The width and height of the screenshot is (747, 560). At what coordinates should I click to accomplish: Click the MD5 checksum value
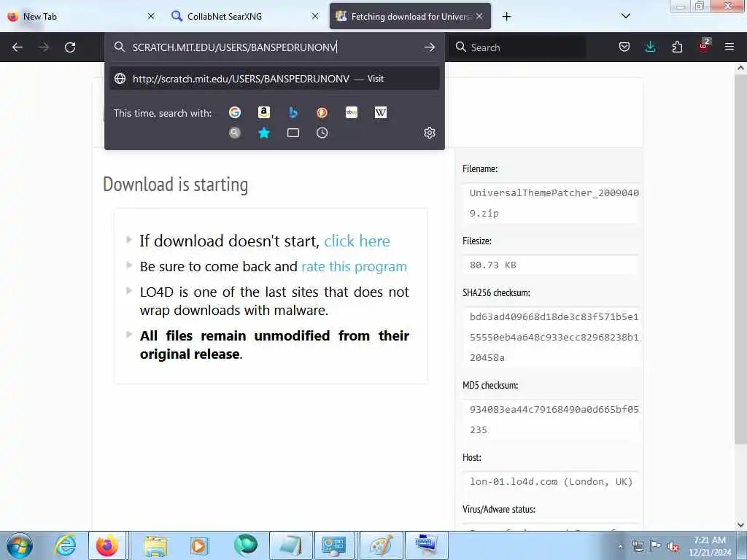point(554,419)
